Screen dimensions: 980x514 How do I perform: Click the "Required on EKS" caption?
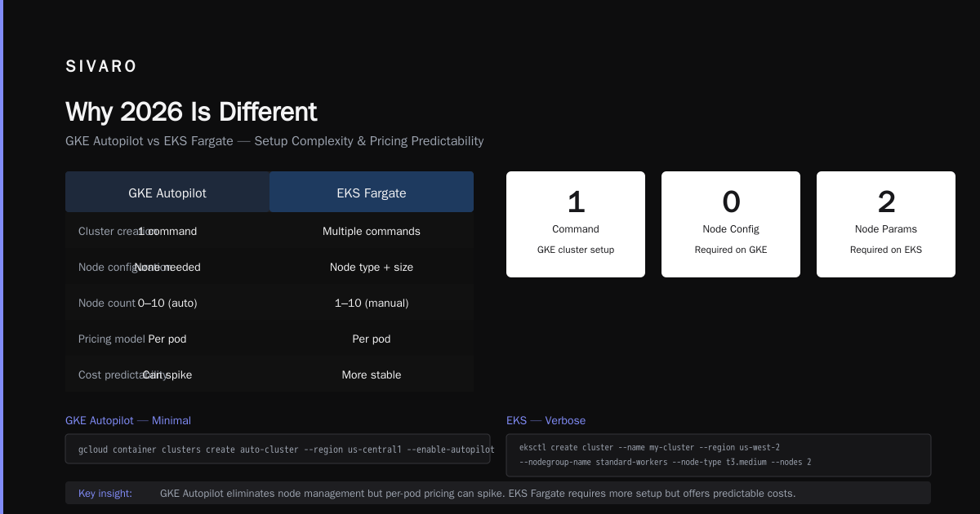coord(886,250)
